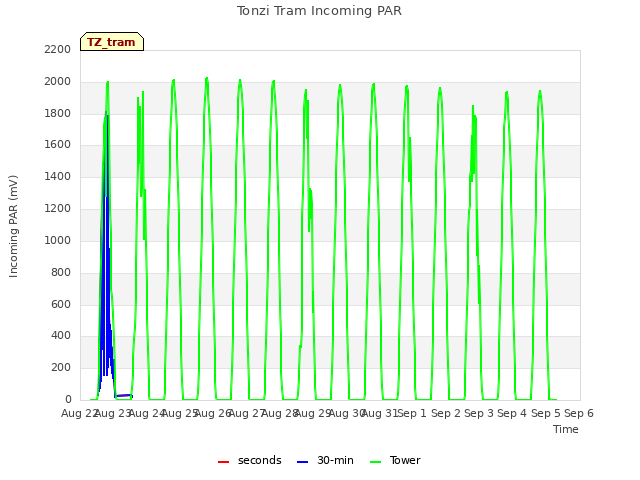Click the green Tower legend swatch
Screen dimensions: 640x480
375,462
